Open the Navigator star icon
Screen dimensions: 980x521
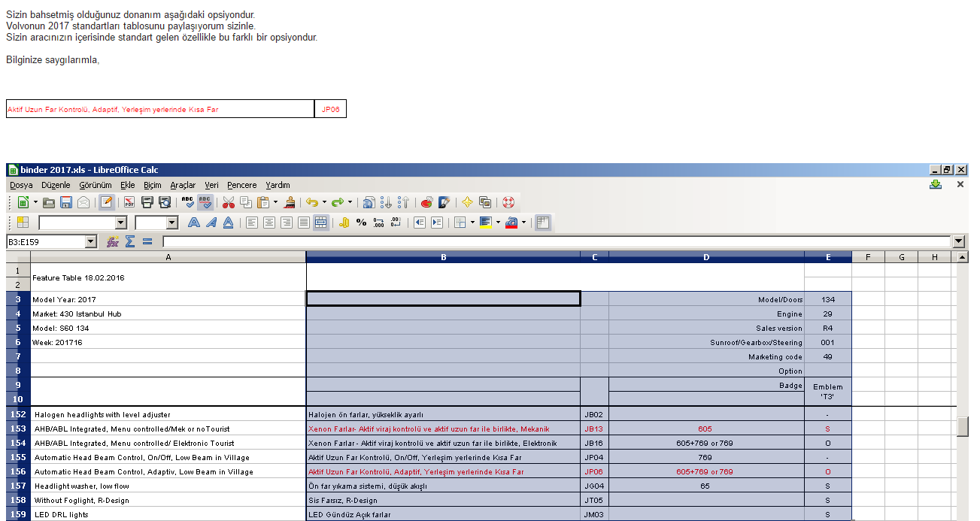click(467, 202)
